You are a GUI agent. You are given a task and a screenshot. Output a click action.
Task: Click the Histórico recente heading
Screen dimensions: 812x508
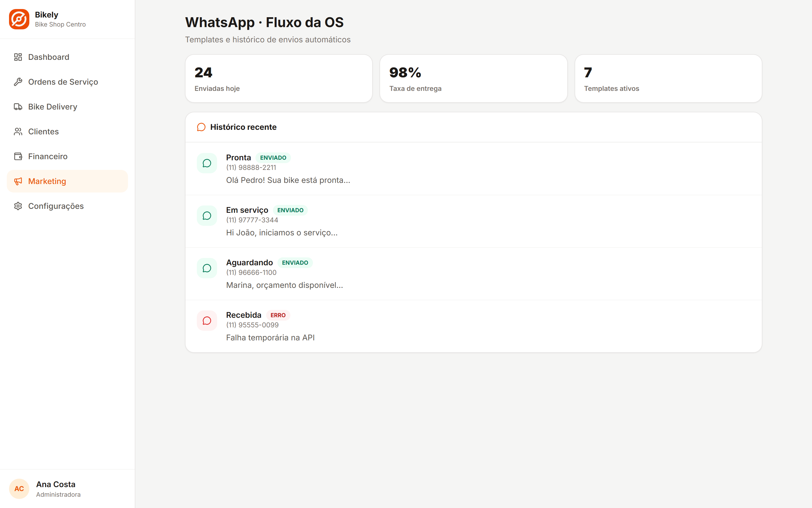coord(243,127)
